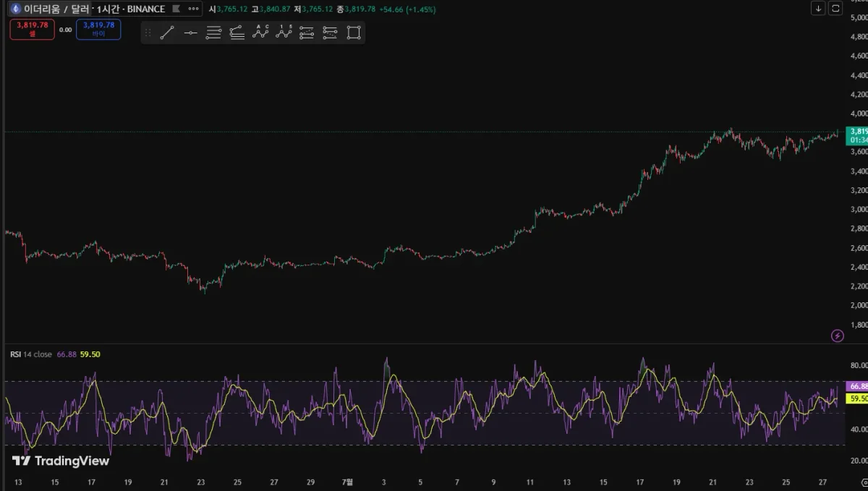Viewport: 868px width, 491px height.
Task: Open the three-dot more menu by symbol
Action: pos(192,9)
